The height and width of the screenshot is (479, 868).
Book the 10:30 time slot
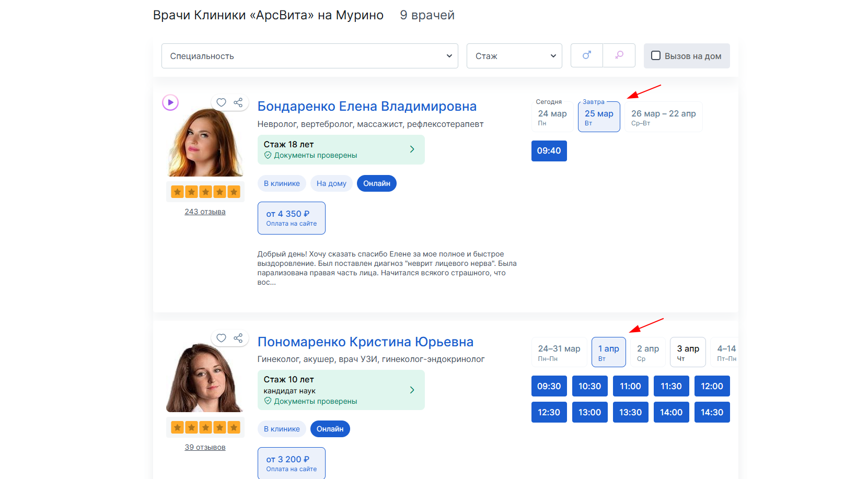click(590, 386)
